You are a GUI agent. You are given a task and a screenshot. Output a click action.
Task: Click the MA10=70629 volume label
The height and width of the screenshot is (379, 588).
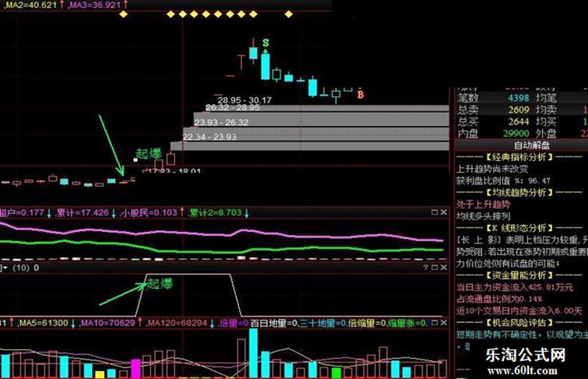[x=108, y=323]
